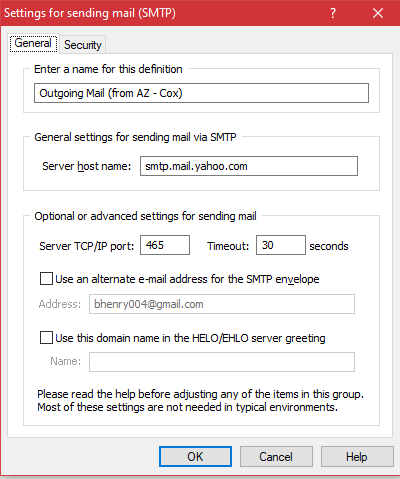The height and width of the screenshot is (479, 400).
Task: Click the empty HELO/EHLO Name field
Action: [222, 362]
